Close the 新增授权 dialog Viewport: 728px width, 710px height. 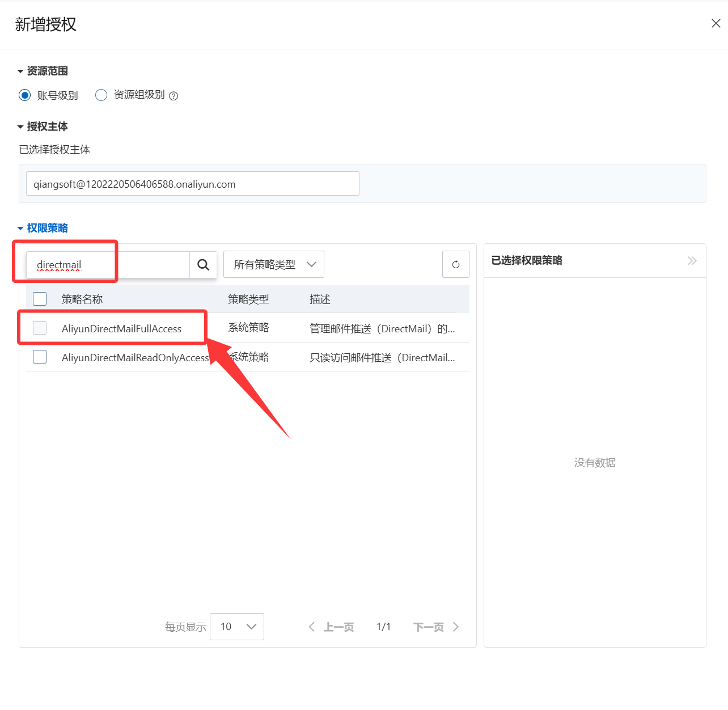[716, 23]
